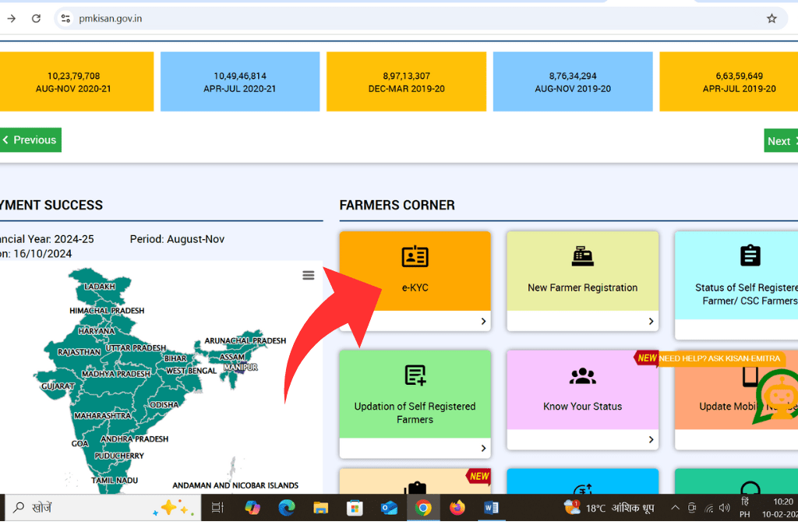Expand the e-KYC card chevron

(x=483, y=322)
